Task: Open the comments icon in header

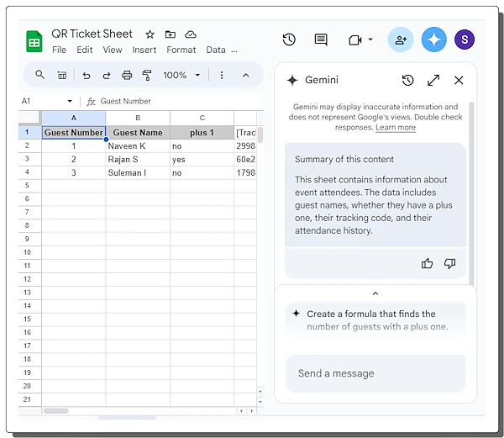Action: tap(321, 40)
